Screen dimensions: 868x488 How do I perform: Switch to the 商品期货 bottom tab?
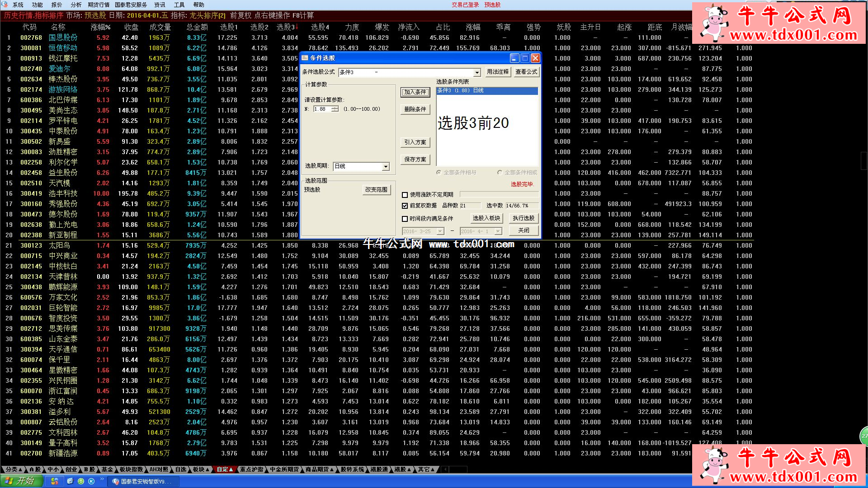coord(320,469)
